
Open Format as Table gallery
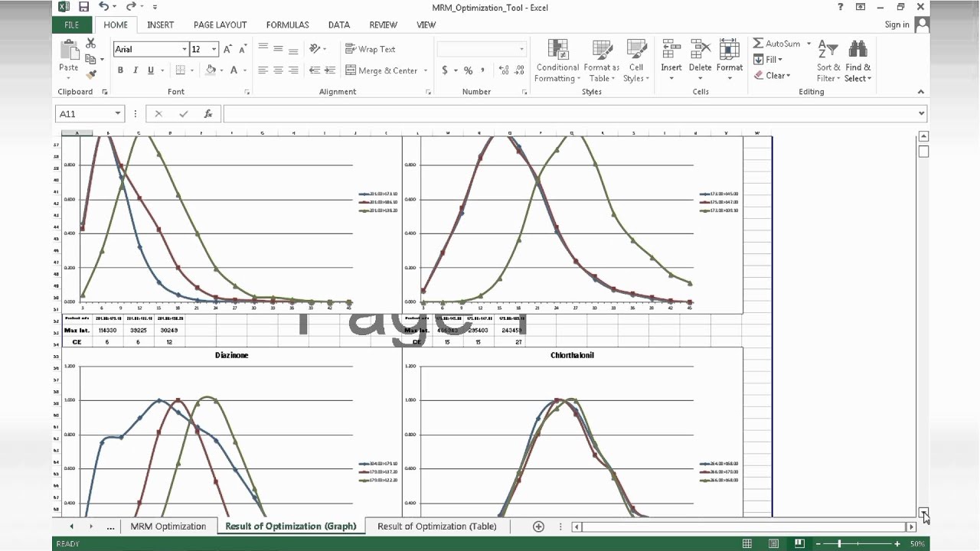602,60
